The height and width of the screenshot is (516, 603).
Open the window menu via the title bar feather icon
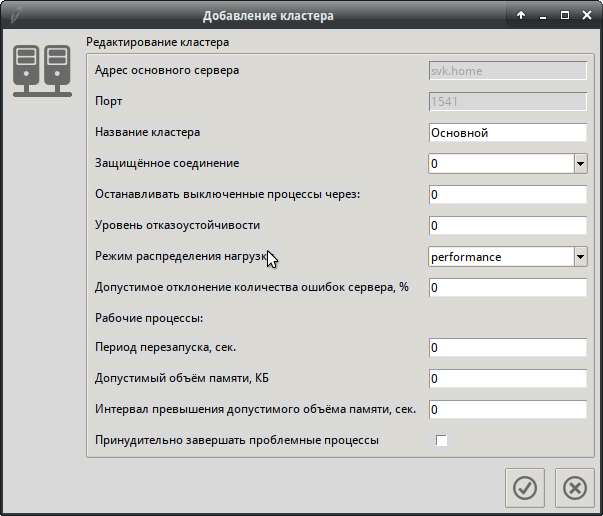(x=13, y=15)
